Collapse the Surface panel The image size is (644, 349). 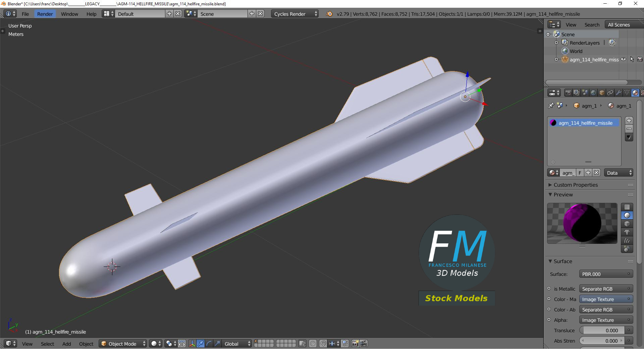tap(550, 261)
